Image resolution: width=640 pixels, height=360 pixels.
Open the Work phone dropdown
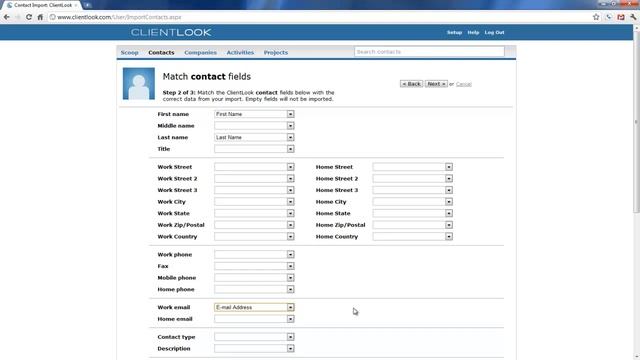pyautogui.click(x=254, y=255)
